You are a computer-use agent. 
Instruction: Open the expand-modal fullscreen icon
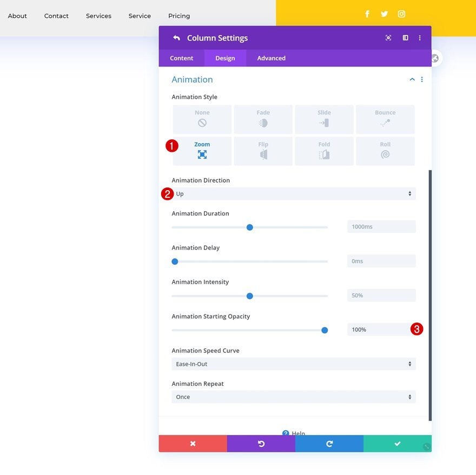pyautogui.click(x=388, y=38)
